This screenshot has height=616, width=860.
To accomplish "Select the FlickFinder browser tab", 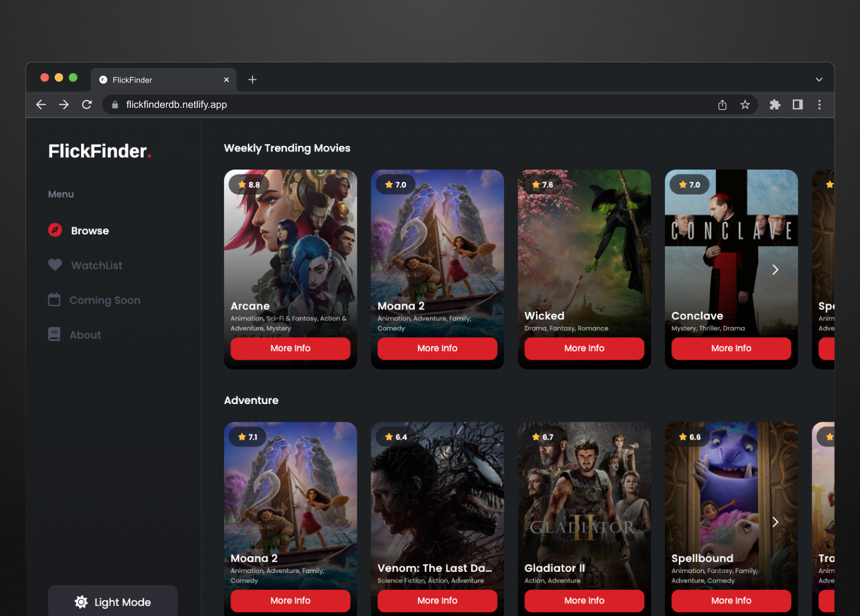I will pos(164,80).
